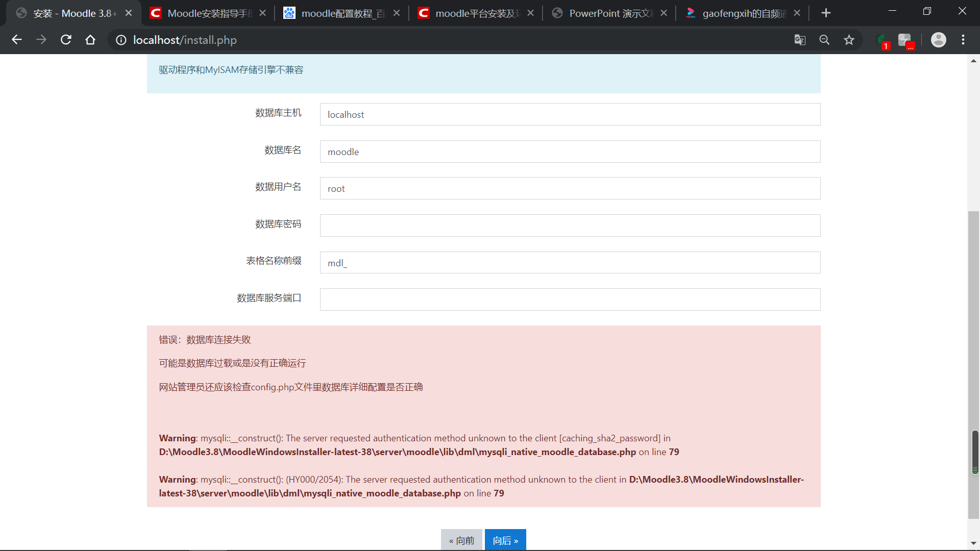Switch to the moodle配置教程 tab

(342, 13)
